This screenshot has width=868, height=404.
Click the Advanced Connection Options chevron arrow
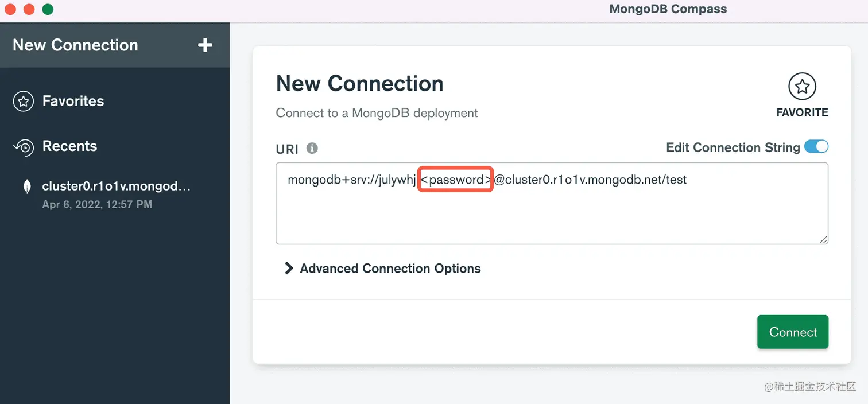pos(289,269)
